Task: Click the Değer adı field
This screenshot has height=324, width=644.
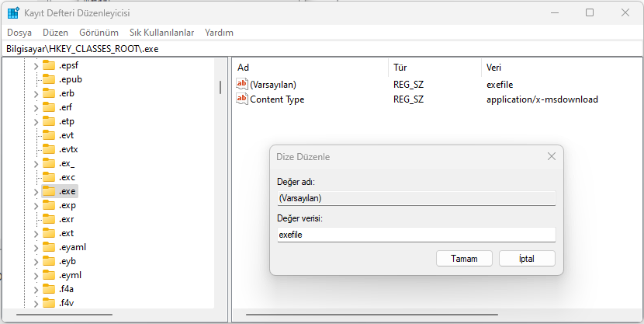Action: click(417, 198)
